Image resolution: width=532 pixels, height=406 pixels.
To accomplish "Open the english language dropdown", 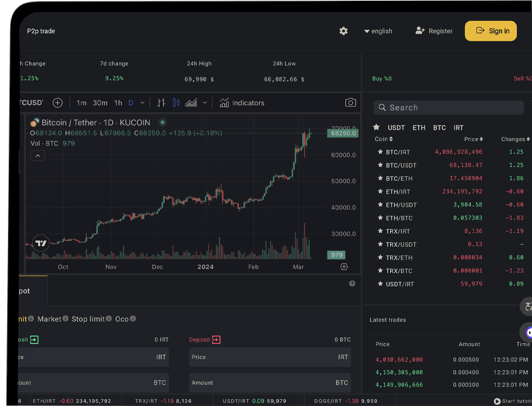I will tap(378, 31).
